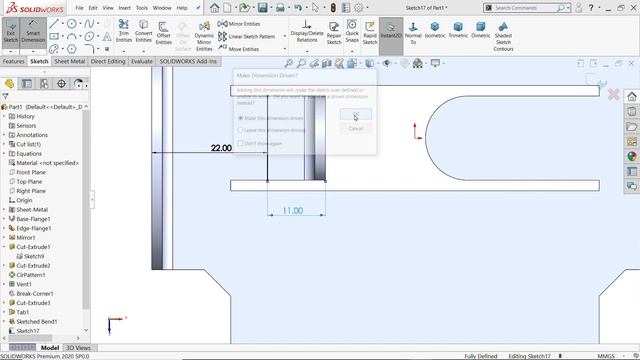Click Repair Sketch icon

coord(334,33)
